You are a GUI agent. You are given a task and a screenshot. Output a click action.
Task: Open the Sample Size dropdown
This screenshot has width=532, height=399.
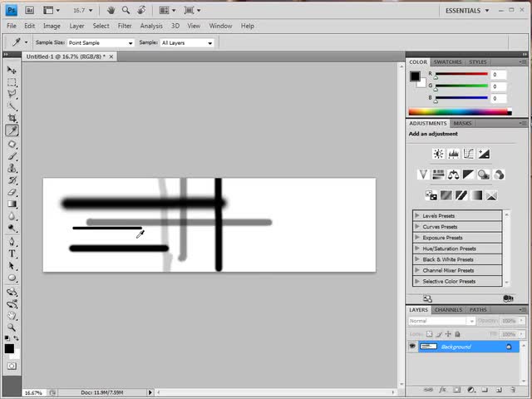101,42
